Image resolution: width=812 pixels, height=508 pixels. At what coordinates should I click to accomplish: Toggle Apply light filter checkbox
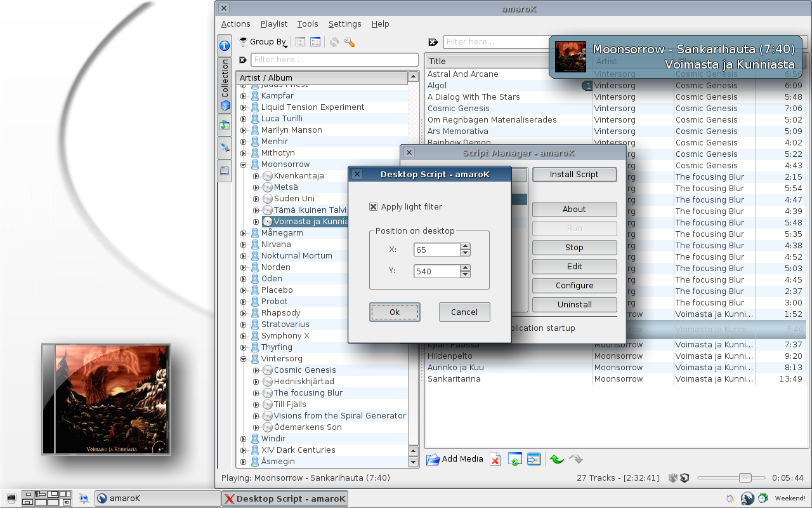pyautogui.click(x=374, y=207)
